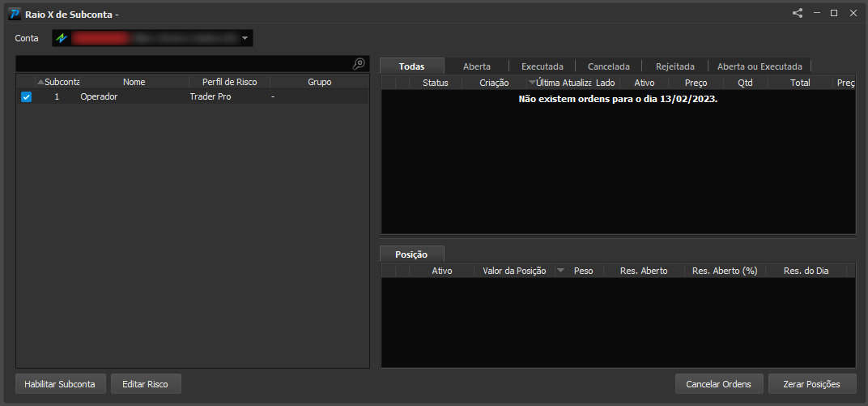Select the Operador row in subaccount list

pyautogui.click(x=193, y=97)
